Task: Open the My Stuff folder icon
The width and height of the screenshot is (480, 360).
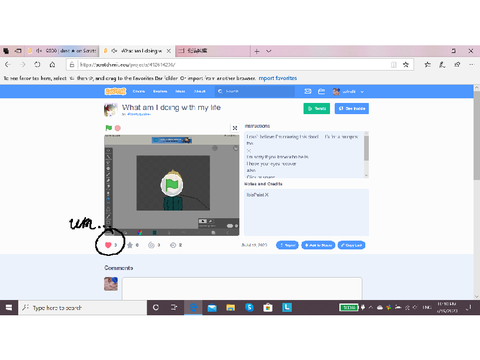Action: click(x=321, y=91)
